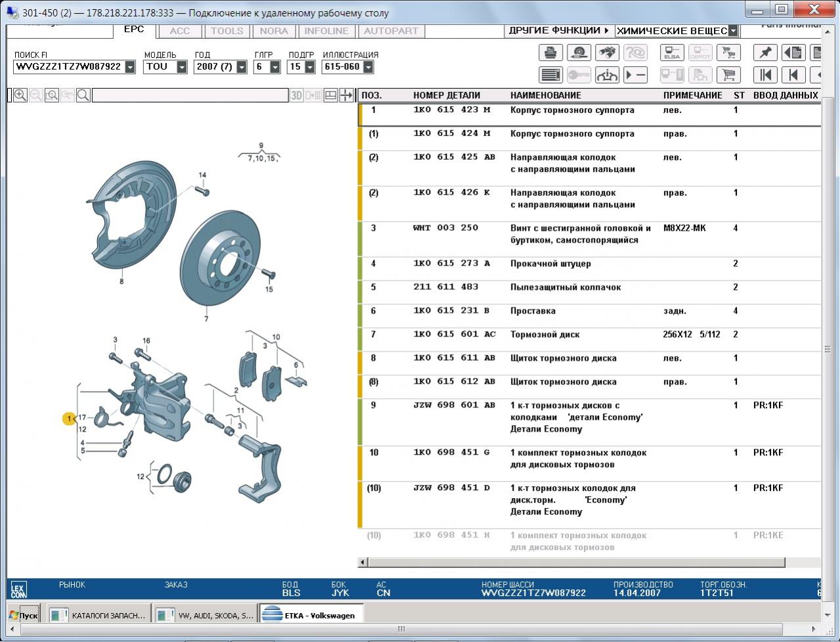Image resolution: width=840 pixels, height=642 pixels.
Task: Click the zoom-to-region magnifier icon
Action: 52,95
